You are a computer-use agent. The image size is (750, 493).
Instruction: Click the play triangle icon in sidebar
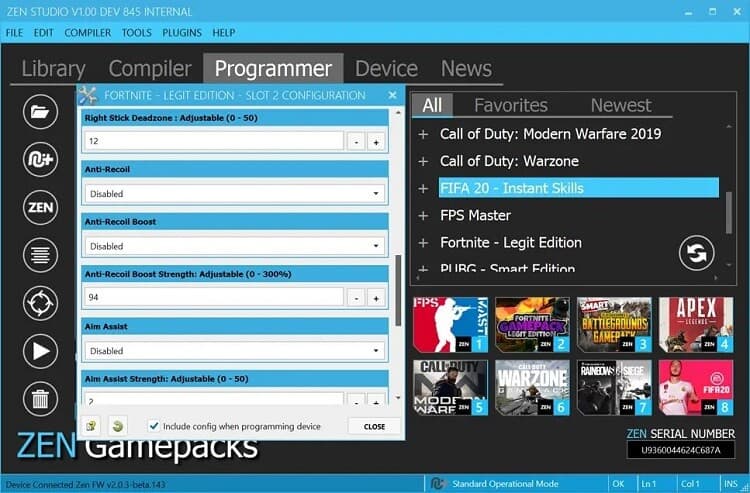40,351
